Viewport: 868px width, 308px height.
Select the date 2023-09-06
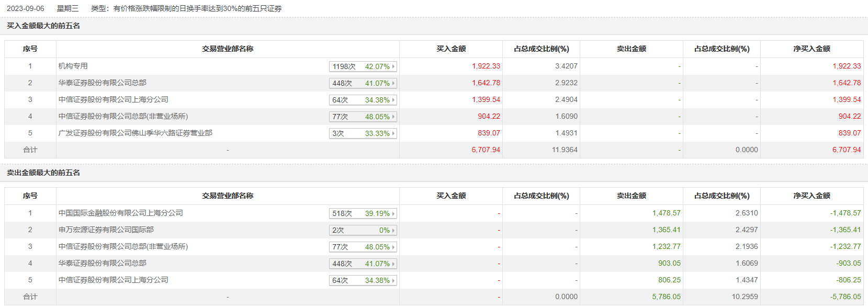point(26,8)
